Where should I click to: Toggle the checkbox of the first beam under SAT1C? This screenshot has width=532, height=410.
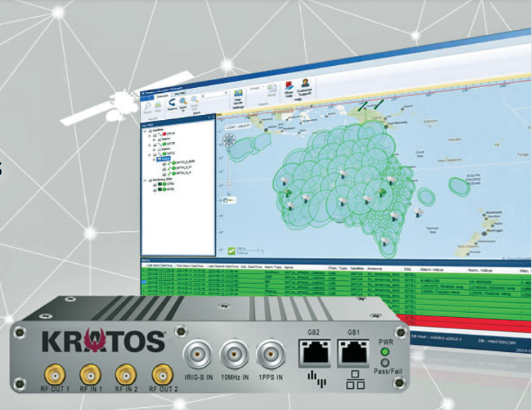point(164,164)
